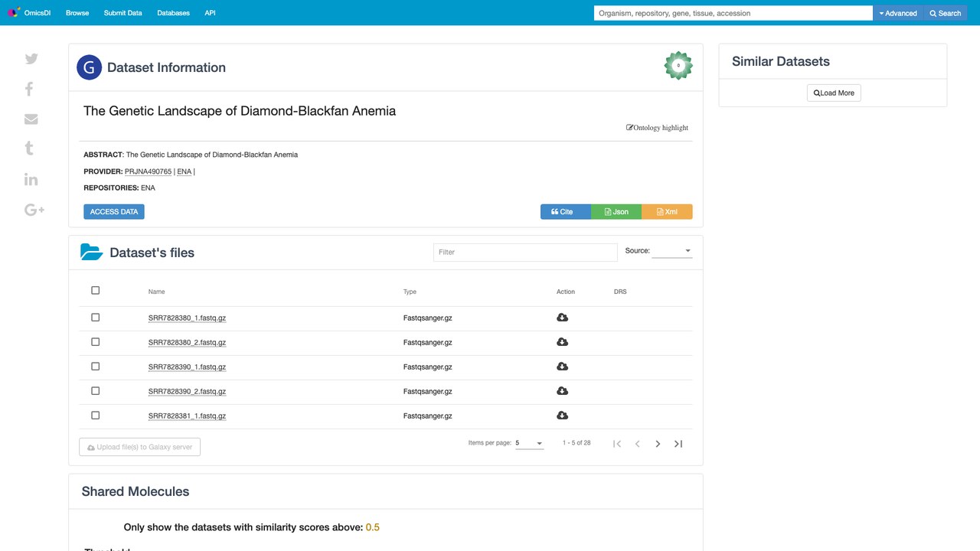
Task: Open the Databases page
Action: point(173,13)
